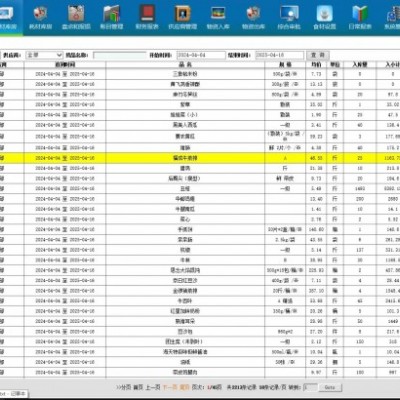Click the page number jump input box

coord(310,387)
